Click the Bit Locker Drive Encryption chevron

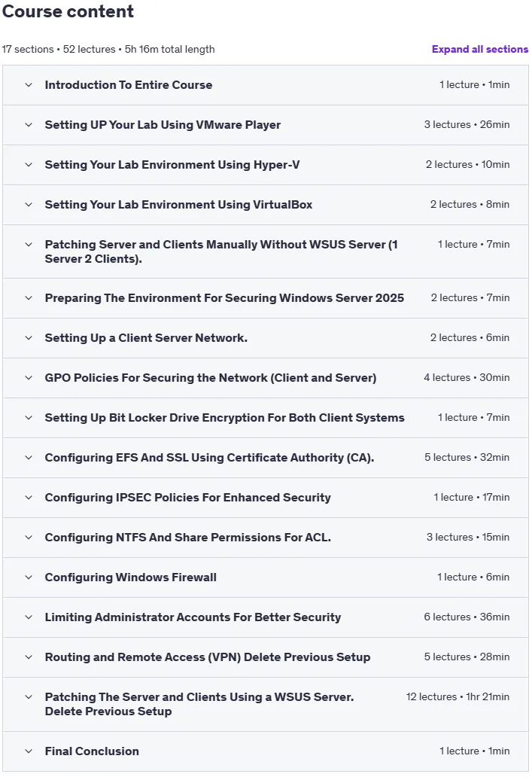29,418
